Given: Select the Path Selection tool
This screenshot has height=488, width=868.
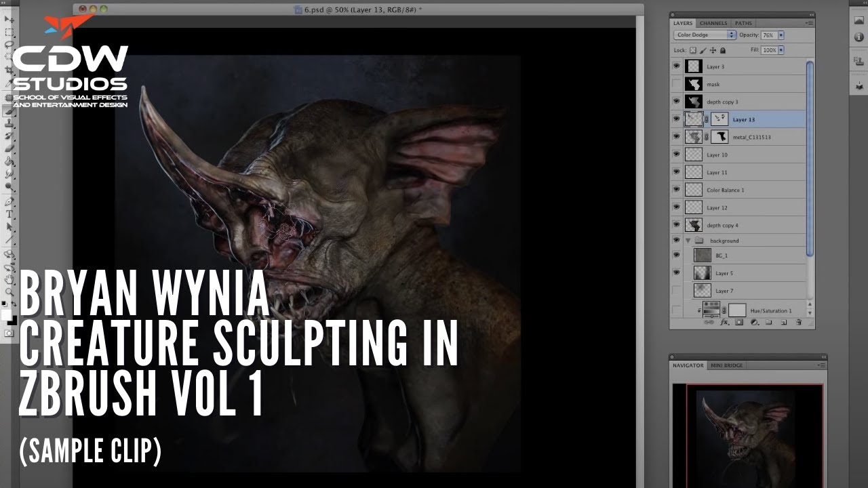Looking at the screenshot, I should 9,227.
